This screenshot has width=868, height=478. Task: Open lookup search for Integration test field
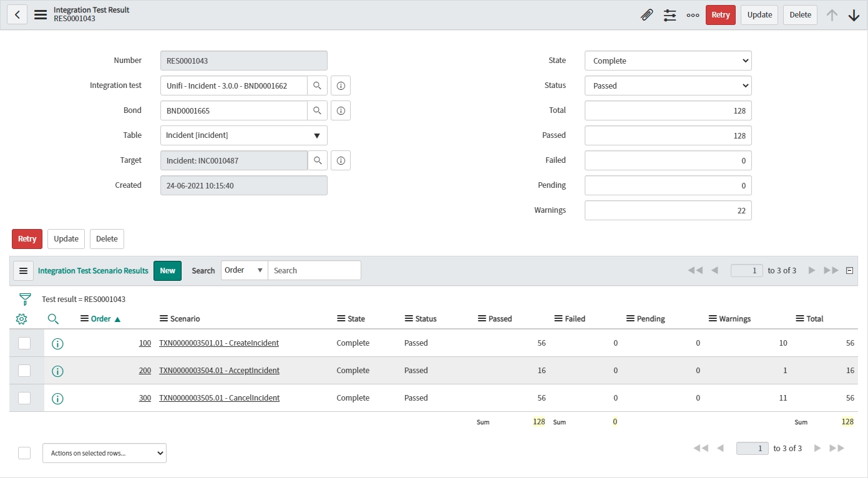[x=317, y=85]
